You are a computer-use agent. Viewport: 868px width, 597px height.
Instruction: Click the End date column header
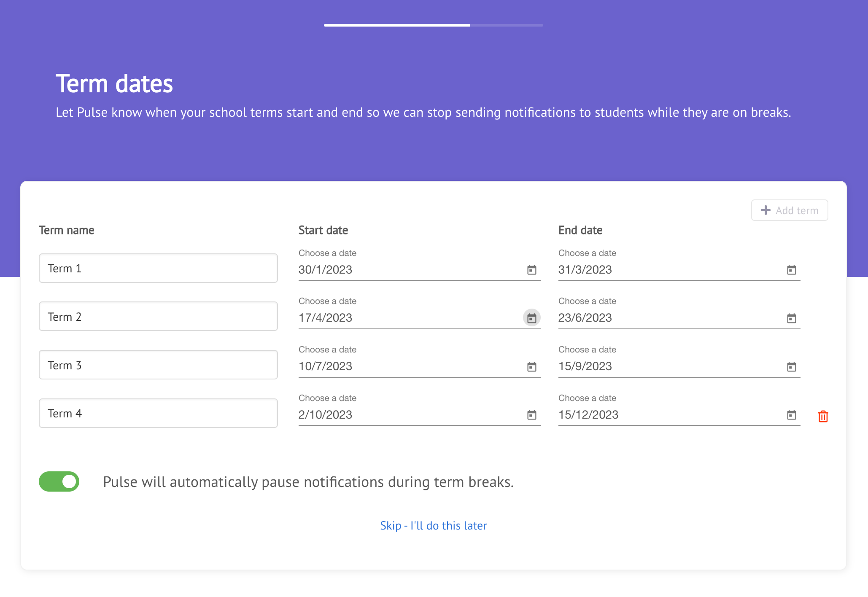pyautogui.click(x=580, y=230)
